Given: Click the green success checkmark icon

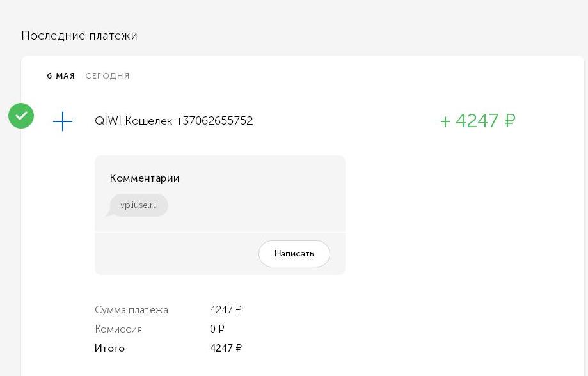Looking at the screenshot, I should pos(21,116).
